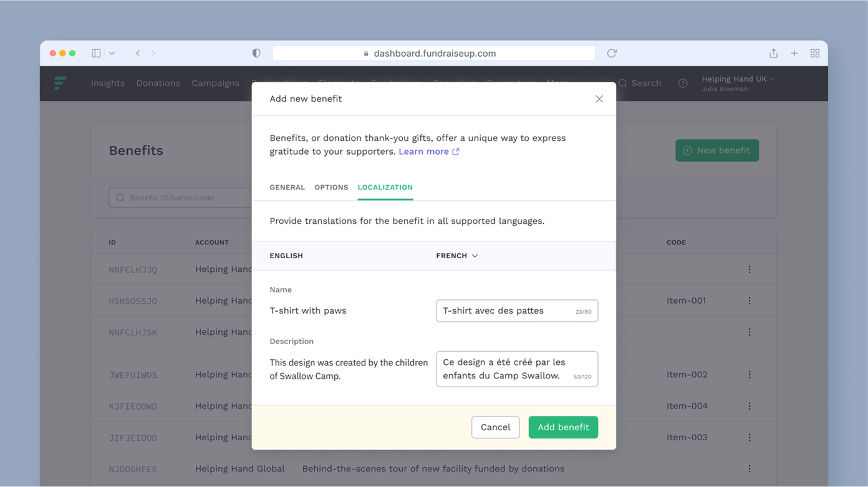Open the FRENCH language dropdown

click(x=457, y=256)
